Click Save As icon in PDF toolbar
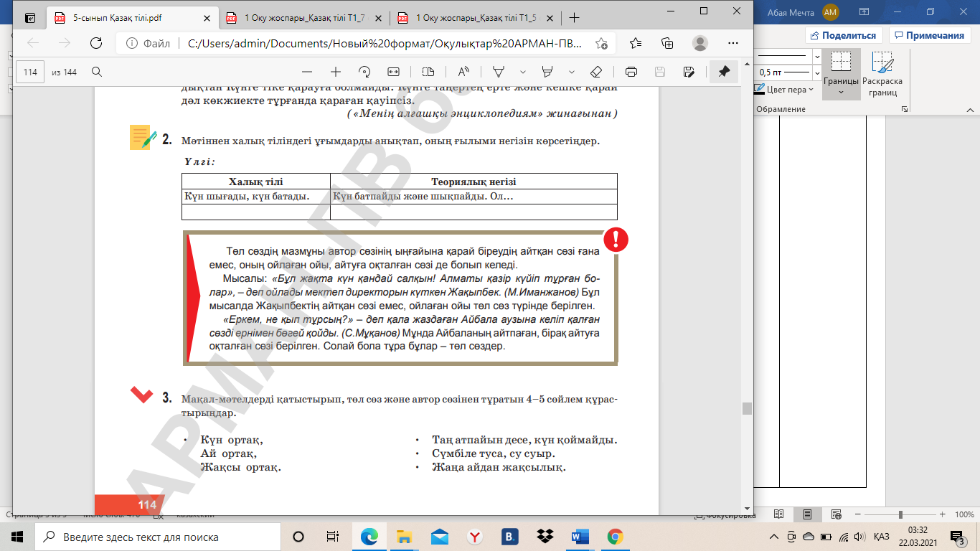 point(689,72)
